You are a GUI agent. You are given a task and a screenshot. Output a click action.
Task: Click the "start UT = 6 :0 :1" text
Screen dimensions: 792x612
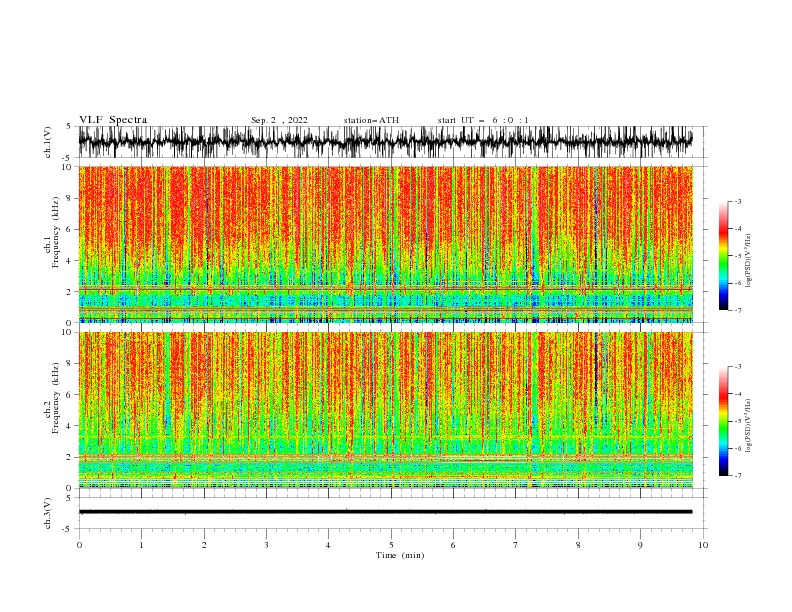pyautogui.click(x=483, y=120)
